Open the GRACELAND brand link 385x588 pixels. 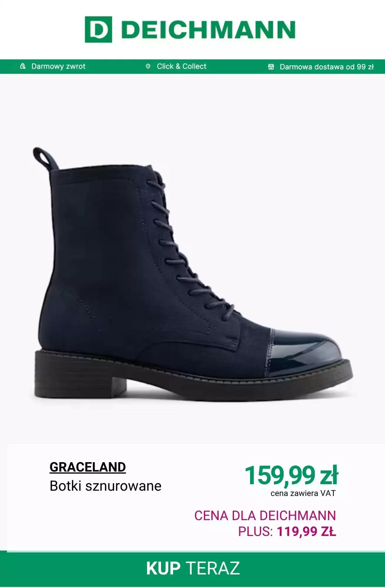pos(88,467)
